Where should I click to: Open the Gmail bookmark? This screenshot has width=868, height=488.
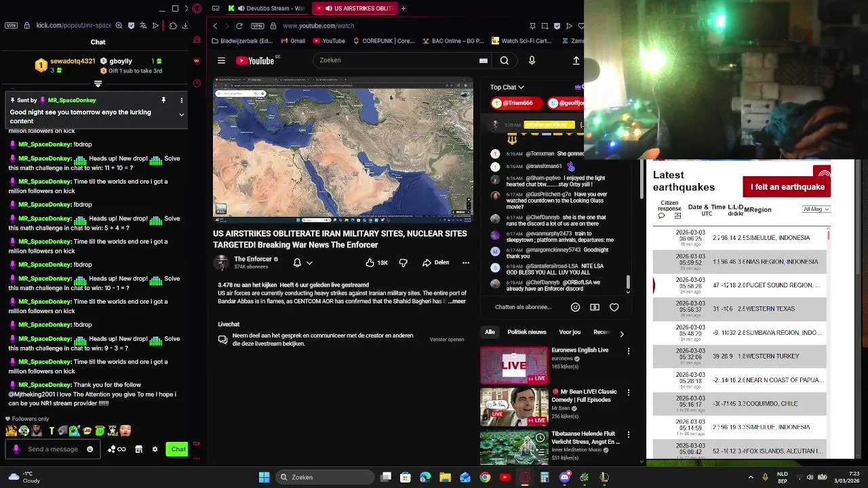(292, 41)
